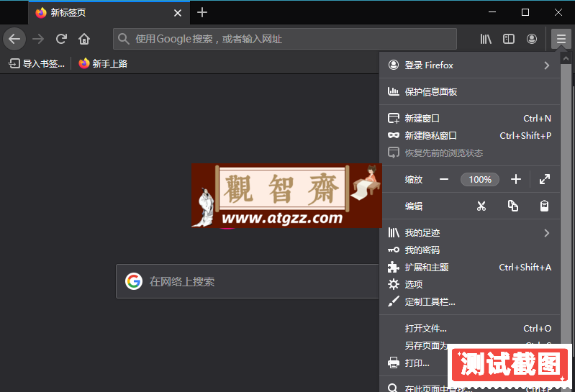Click the window icon beside 新建窗口

[394, 119]
